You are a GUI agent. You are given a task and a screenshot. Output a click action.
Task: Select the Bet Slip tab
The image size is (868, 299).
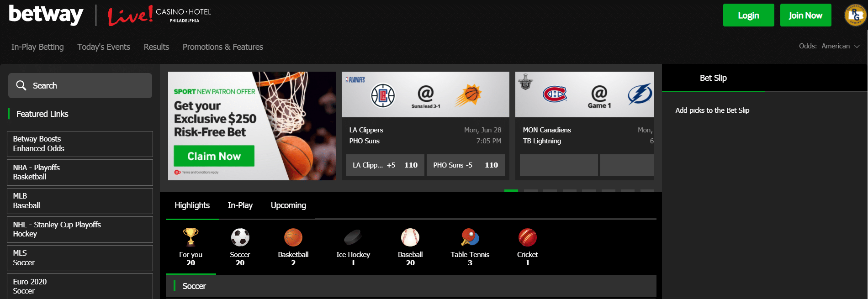click(713, 78)
